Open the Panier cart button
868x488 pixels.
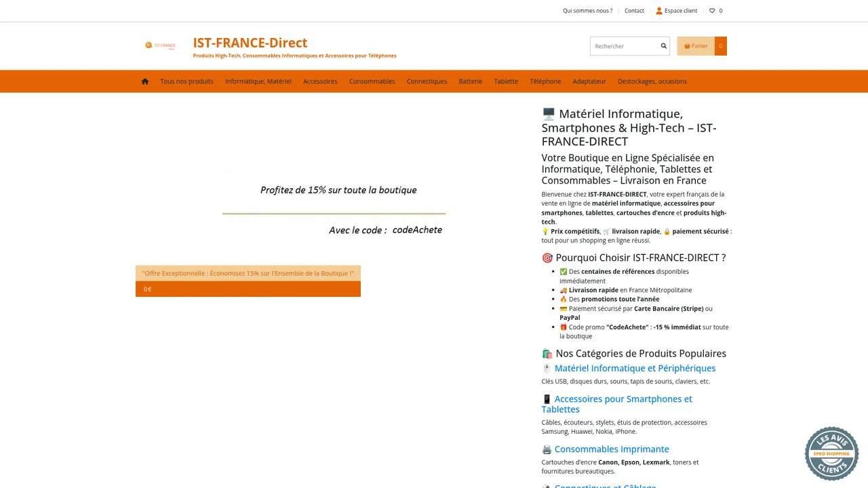[x=696, y=46]
